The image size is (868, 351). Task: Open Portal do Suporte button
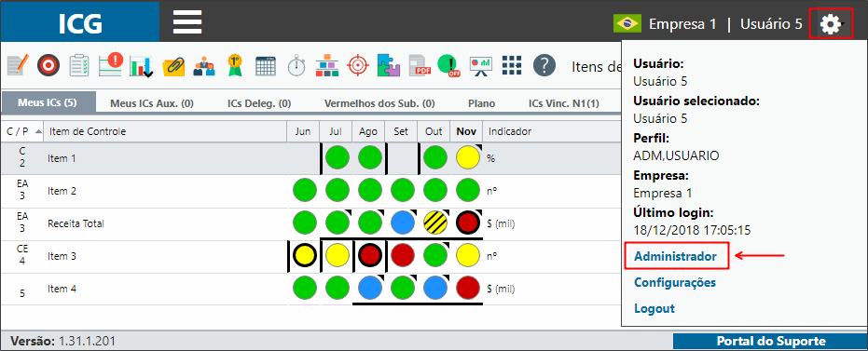click(x=770, y=341)
